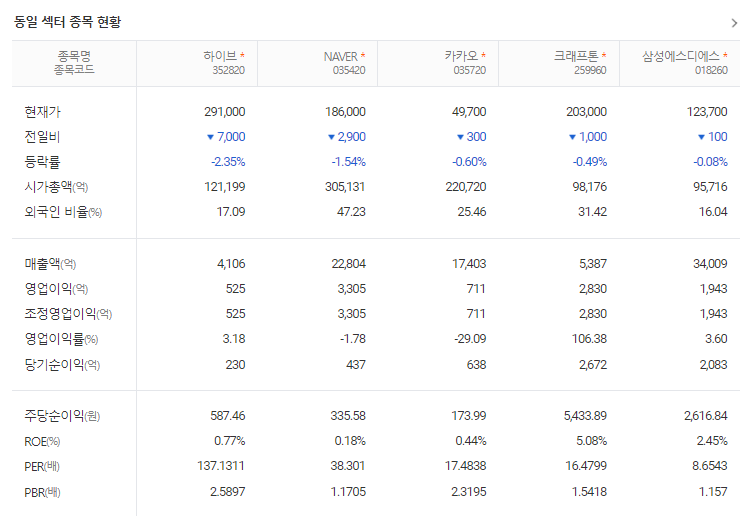Screen dimensions: 741x516
Task: Click the down arrow beside 100
Action: [701, 137]
